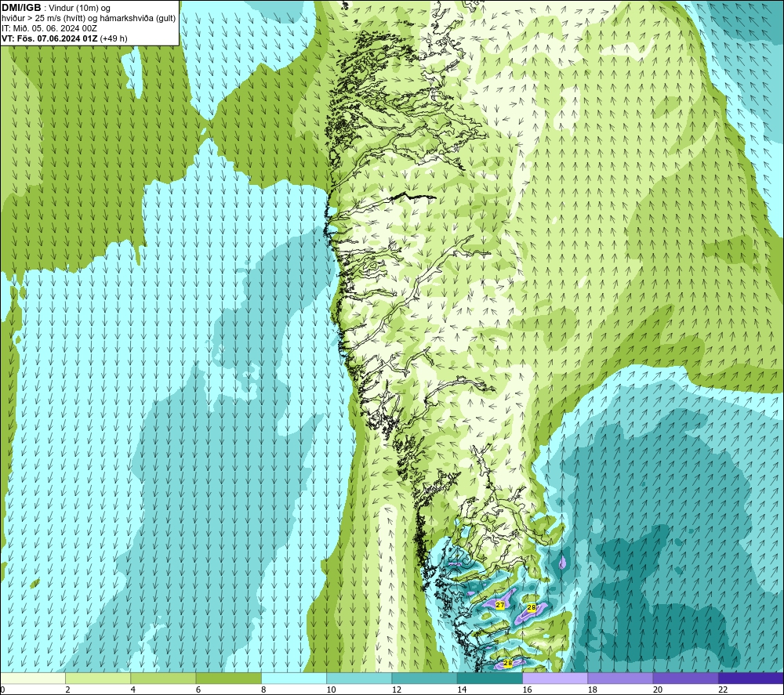784x695 pixels.
Task: Click the scale label 0
Action: 2,690
